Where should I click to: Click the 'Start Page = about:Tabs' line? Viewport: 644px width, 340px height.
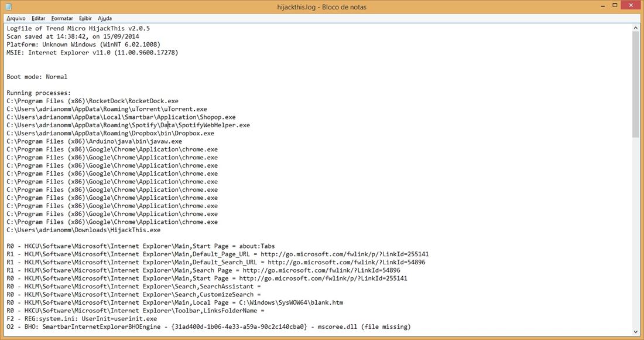click(x=141, y=246)
